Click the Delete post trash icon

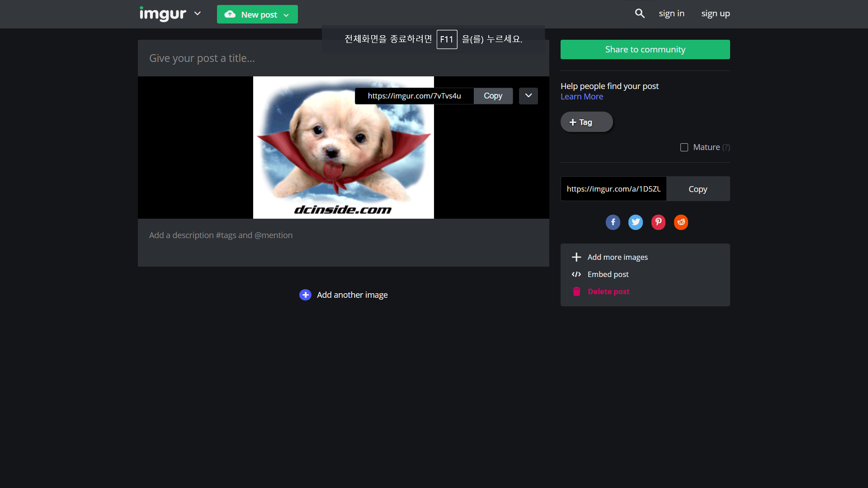(576, 291)
